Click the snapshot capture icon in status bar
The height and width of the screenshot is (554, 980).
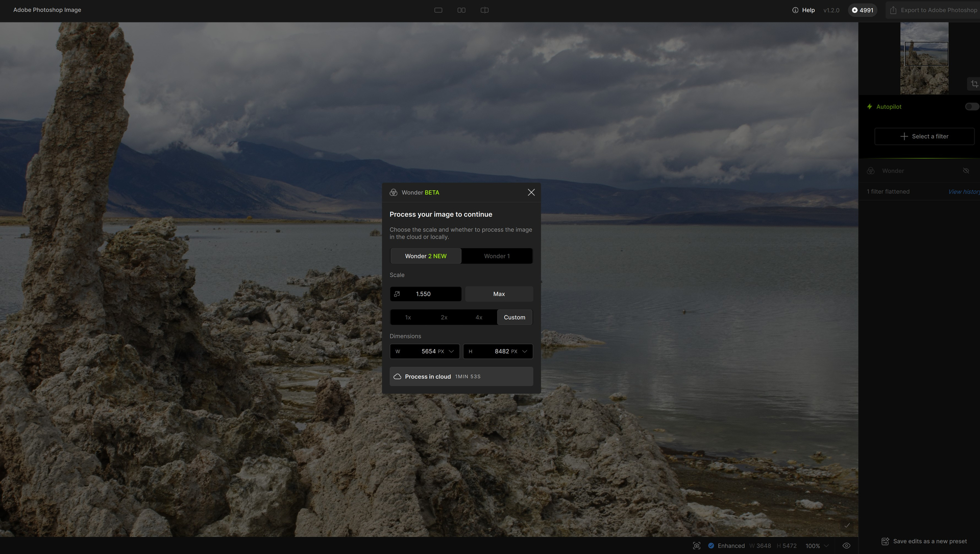697,546
